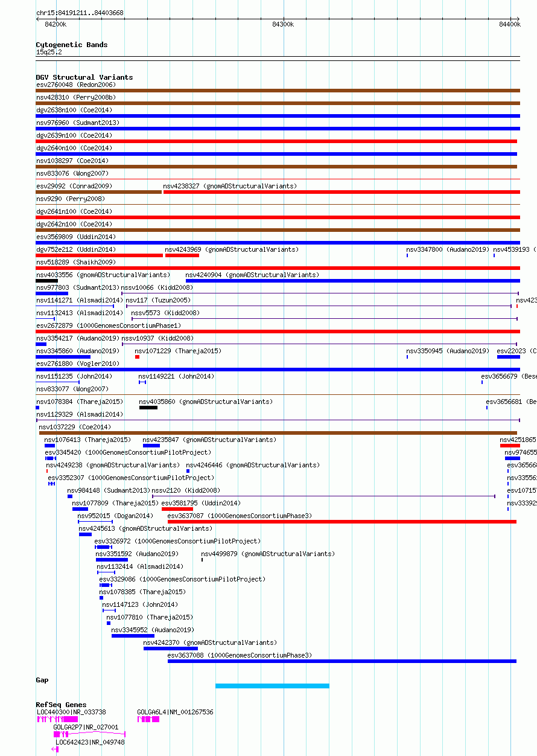Click nsv977803 (Sudmant2013) label
The image size is (537, 756).
78,287
